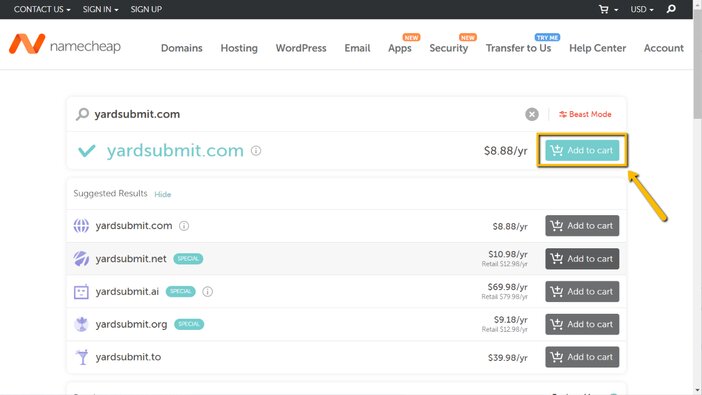Screen dimensions: 702x395
Task: Open the search magnifier in top bar
Action: [671, 9]
